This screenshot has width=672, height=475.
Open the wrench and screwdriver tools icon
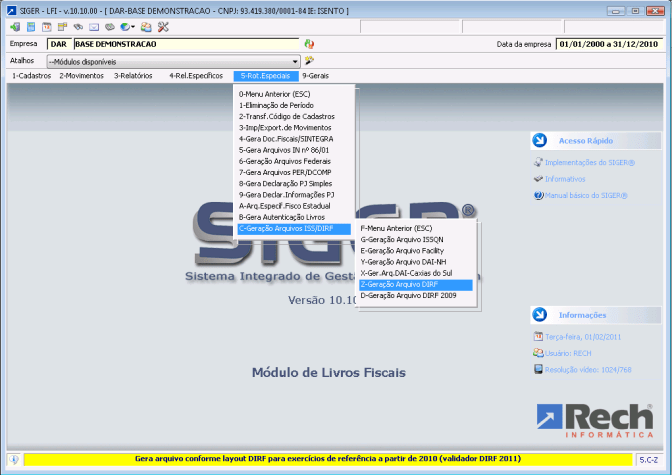163,27
